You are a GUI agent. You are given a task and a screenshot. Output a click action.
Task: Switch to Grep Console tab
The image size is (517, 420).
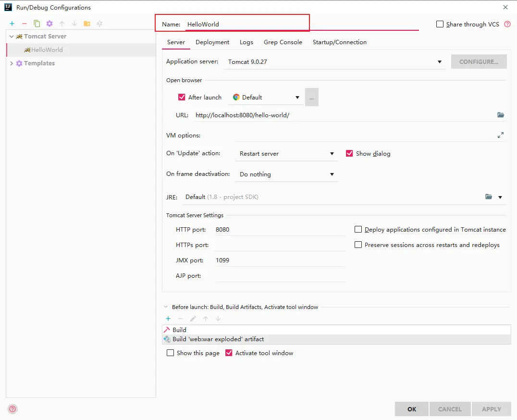coord(283,42)
